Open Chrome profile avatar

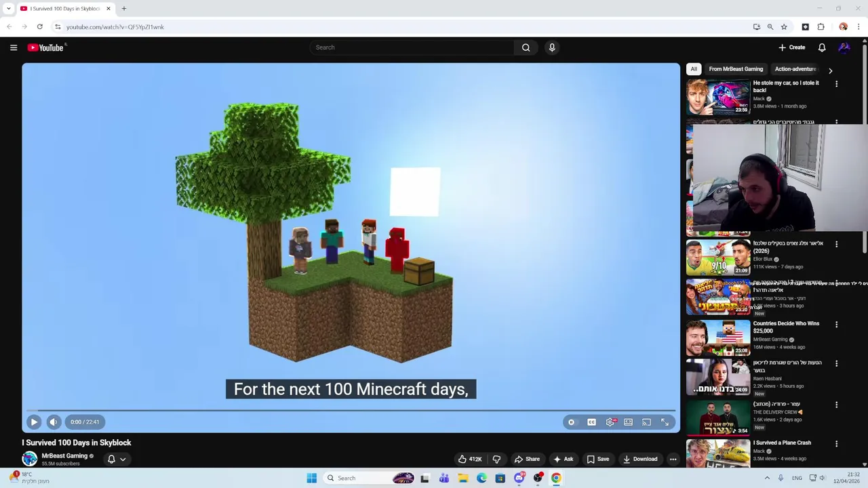[843, 27]
